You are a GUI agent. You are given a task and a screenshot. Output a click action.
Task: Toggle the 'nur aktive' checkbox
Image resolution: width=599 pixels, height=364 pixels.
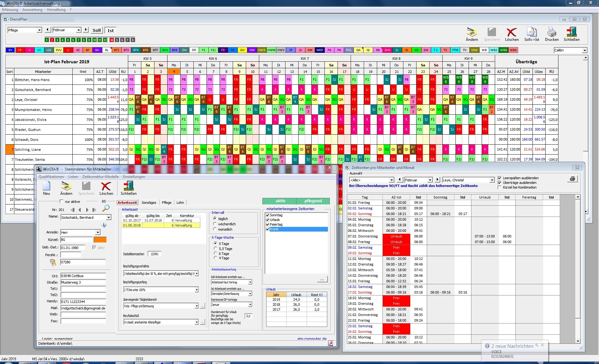pos(61,201)
